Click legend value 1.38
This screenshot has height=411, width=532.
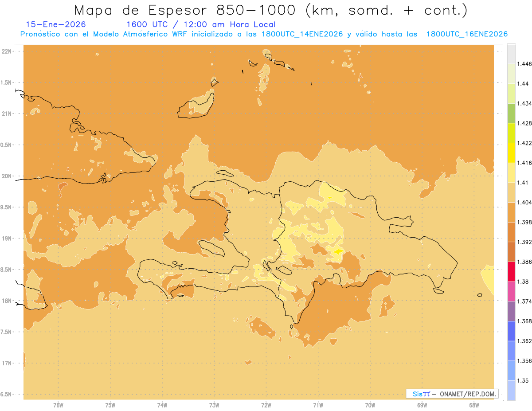coord(523,282)
